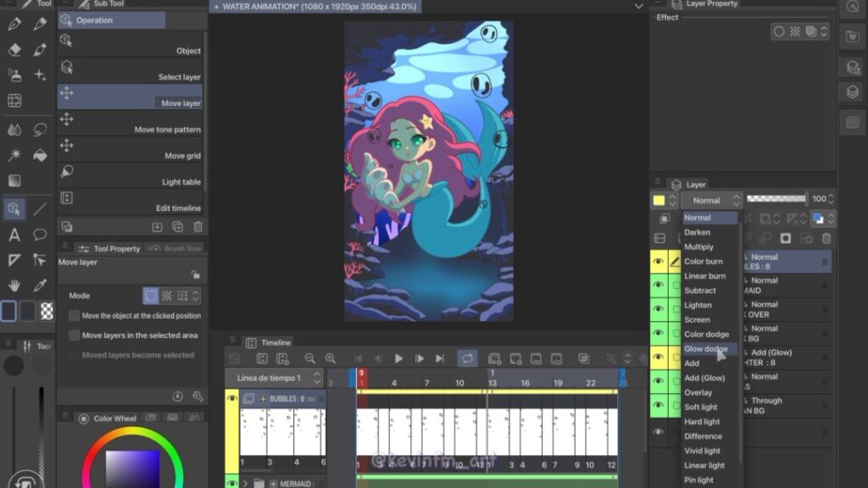Open the Mode options stepper
Screen dimensions: 868x488
tap(196, 296)
